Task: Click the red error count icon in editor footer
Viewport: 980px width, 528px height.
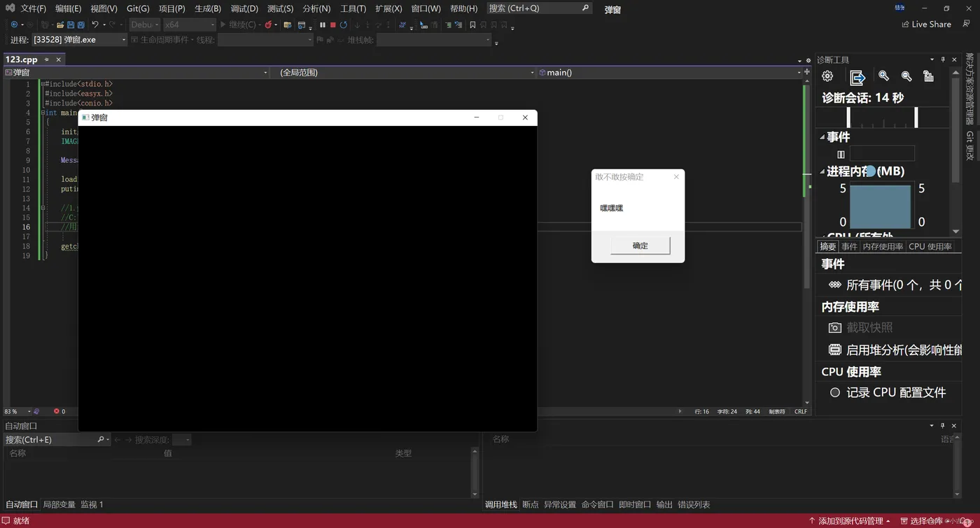Action: click(57, 411)
